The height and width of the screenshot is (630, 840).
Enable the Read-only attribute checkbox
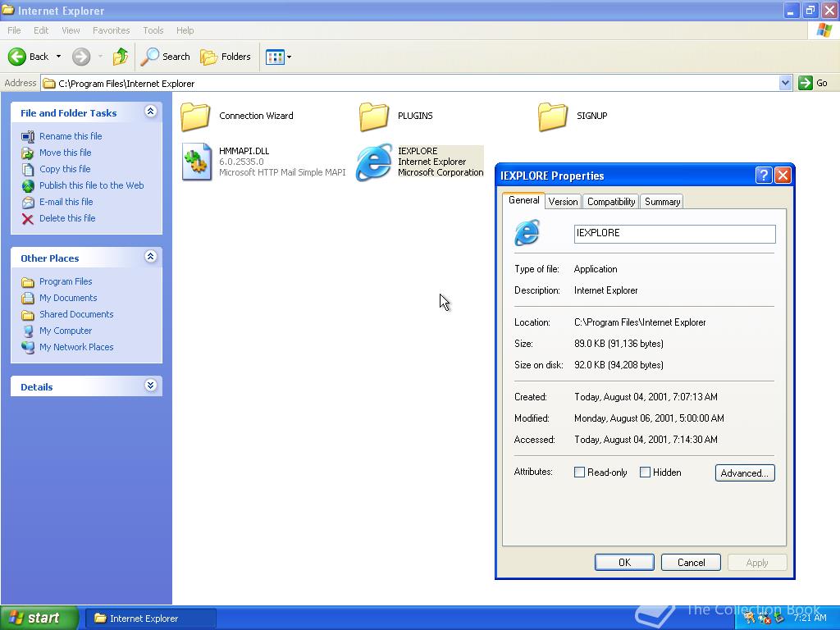pyautogui.click(x=580, y=472)
